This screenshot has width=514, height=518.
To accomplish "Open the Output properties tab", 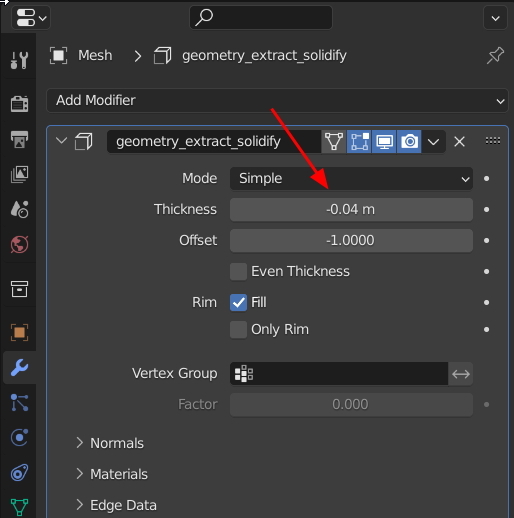I will coord(19,139).
